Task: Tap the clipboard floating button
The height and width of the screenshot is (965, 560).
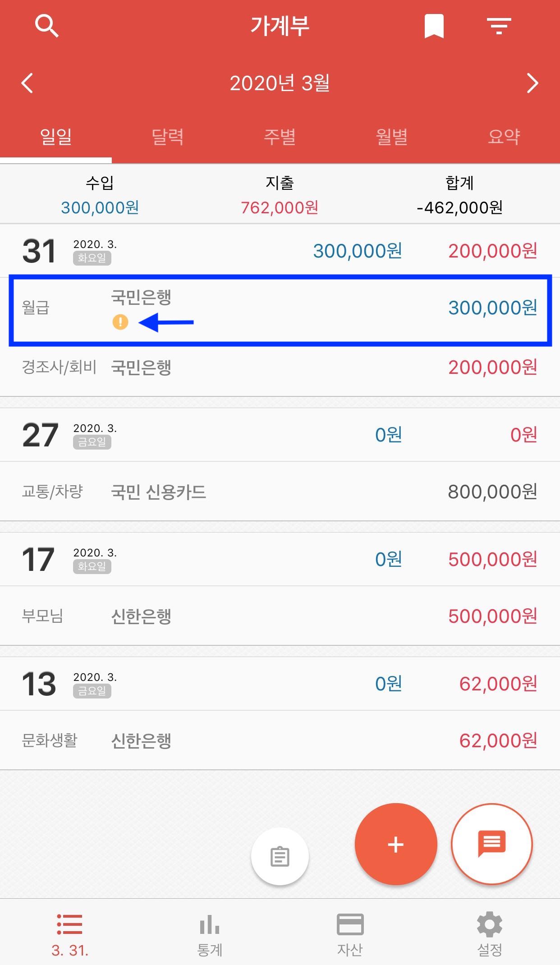Action: point(280,857)
